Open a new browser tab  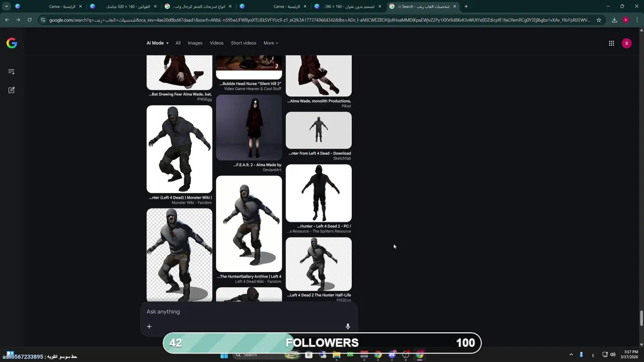click(x=466, y=7)
